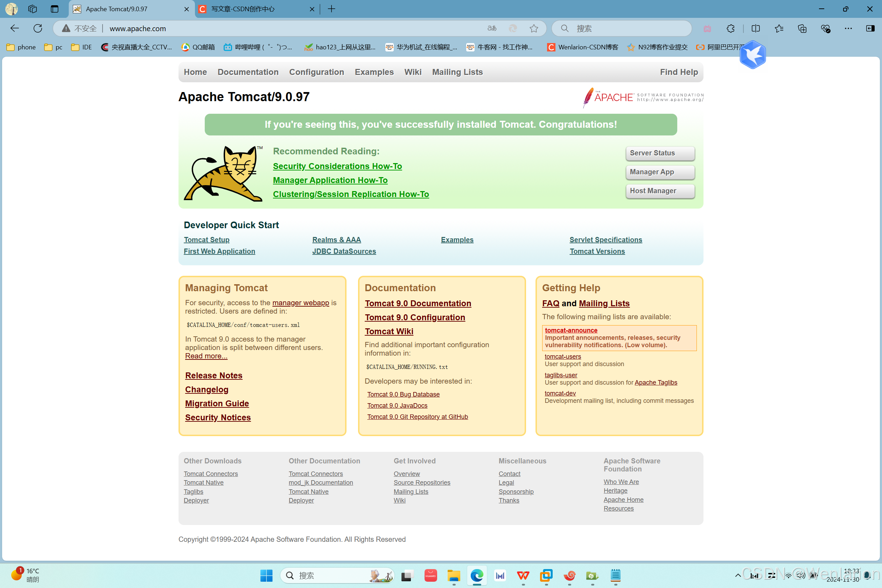Viewport: 882px width, 588px height.
Task: Open Documentation in Tomcat nav bar
Action: coord(248,72)
